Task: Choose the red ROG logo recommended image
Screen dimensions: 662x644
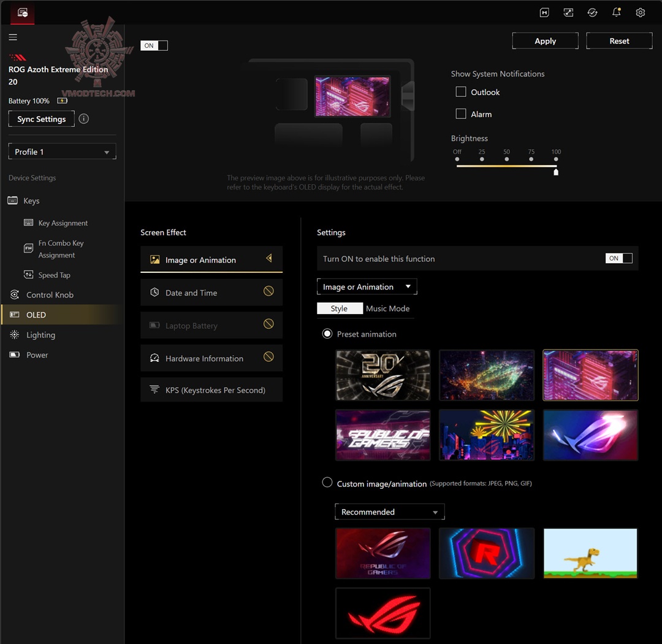Action: 383,613
